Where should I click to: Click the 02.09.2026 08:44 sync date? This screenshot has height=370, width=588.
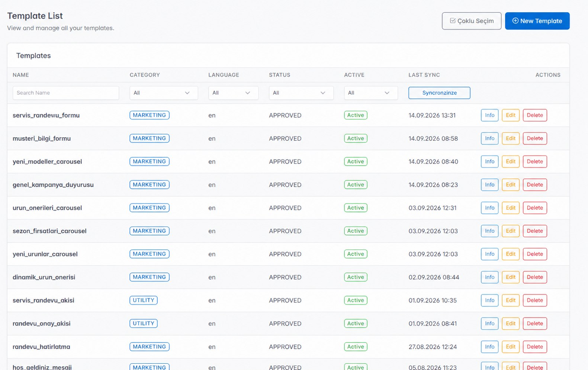click(434, 277)
